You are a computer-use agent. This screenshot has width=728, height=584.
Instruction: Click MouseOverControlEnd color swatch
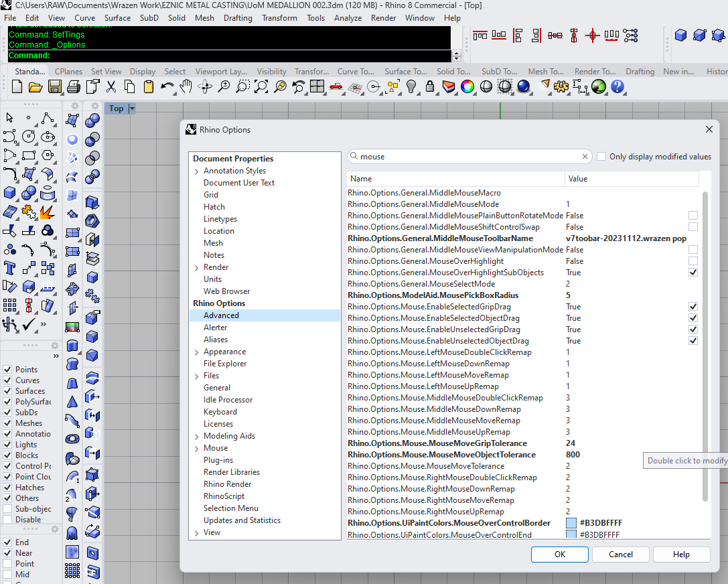(x=571, y=535)
